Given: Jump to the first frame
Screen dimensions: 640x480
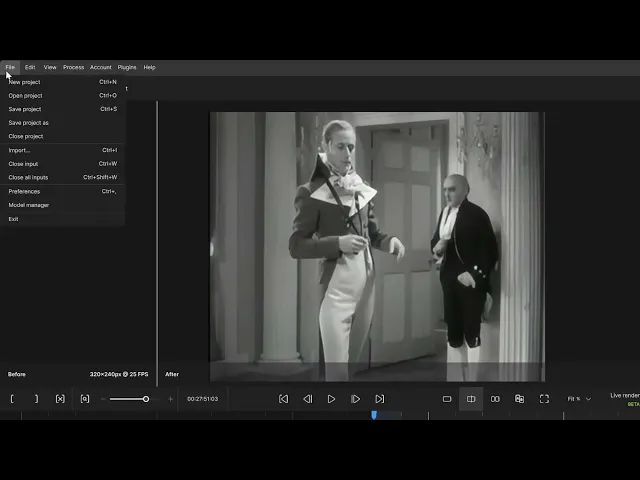Looking at the screenshot, I should tap(283, 399).
